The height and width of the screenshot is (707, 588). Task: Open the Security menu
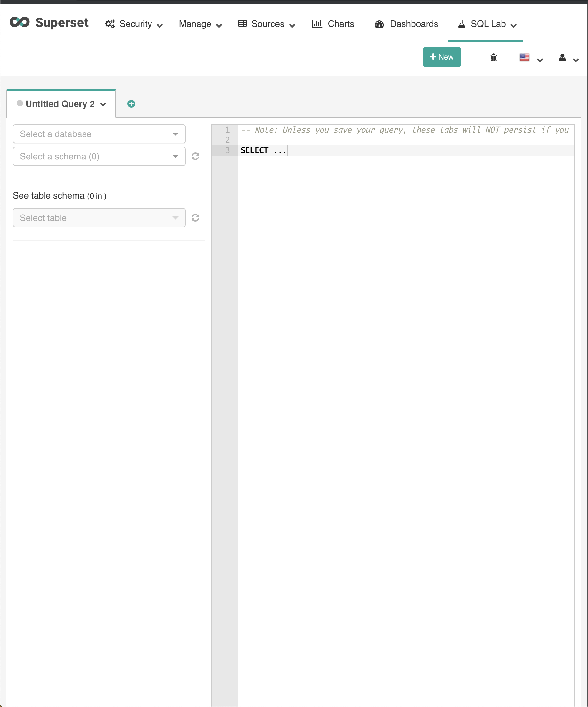pos(134,24)
